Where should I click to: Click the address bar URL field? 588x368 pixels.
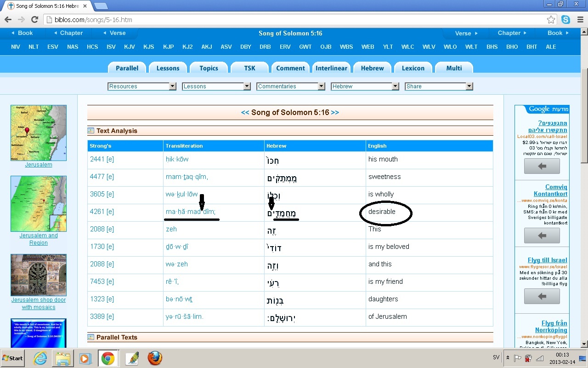294,20
